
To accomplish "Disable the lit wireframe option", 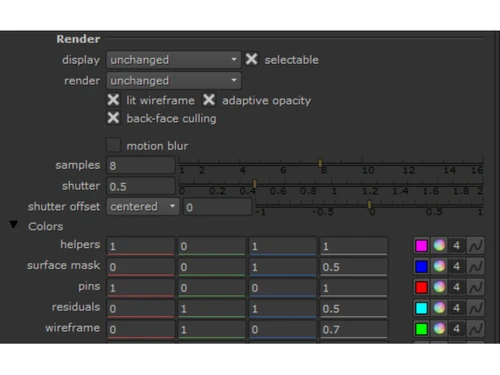I will [113, 100].
